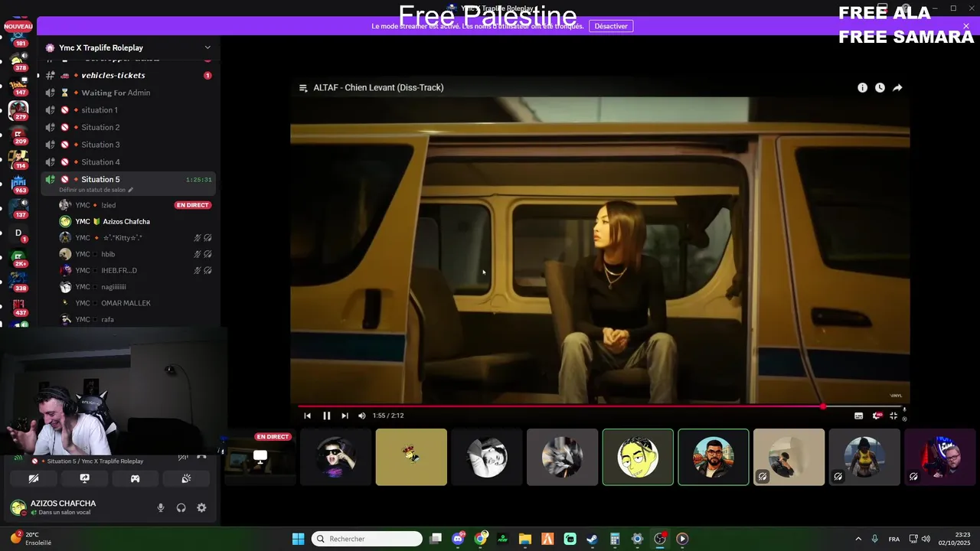The width and height of the screenshot is (980, 551).
Task: Join situation 1 voice channel
Action: click(128, 110)
